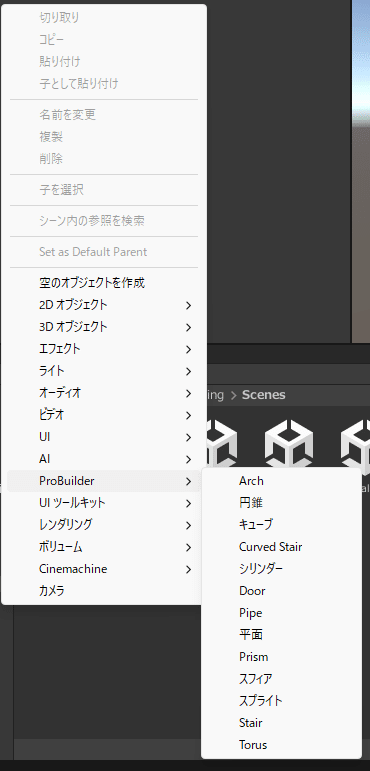
Task: Open the オーディオ submenu
Action: pyautogui.click(x=103, y=393)
